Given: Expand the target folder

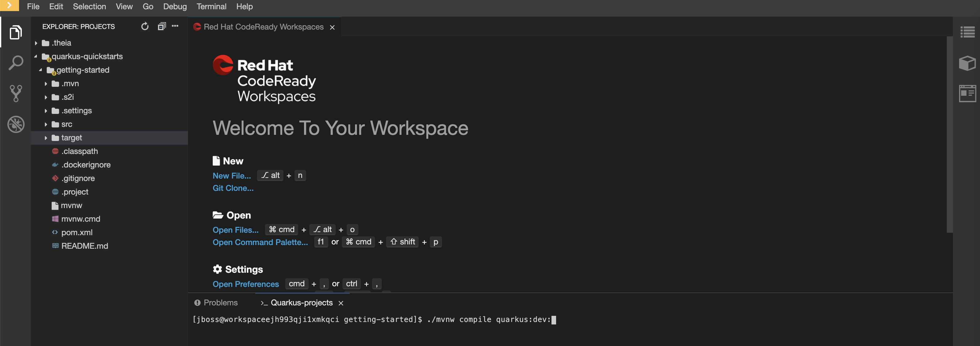Looking at the screenshot, I should click(x=46, y=138).
